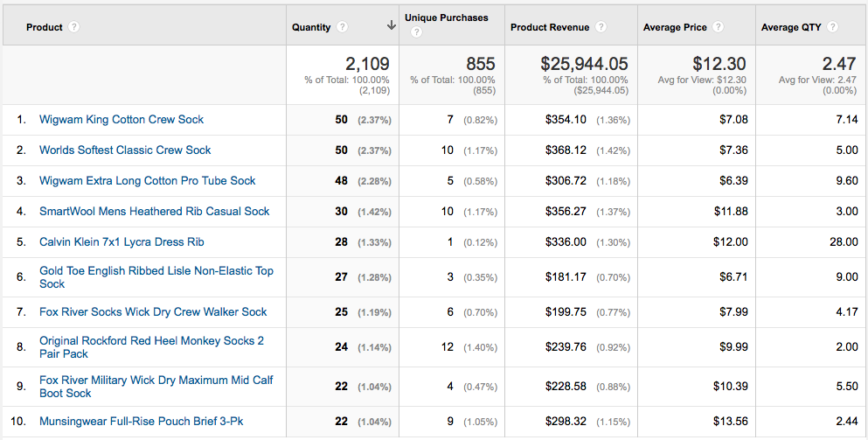The height and width of the screenshot is (440, 868).
Task: Sort table by Product Revenue column
Action: pos(550,27)
